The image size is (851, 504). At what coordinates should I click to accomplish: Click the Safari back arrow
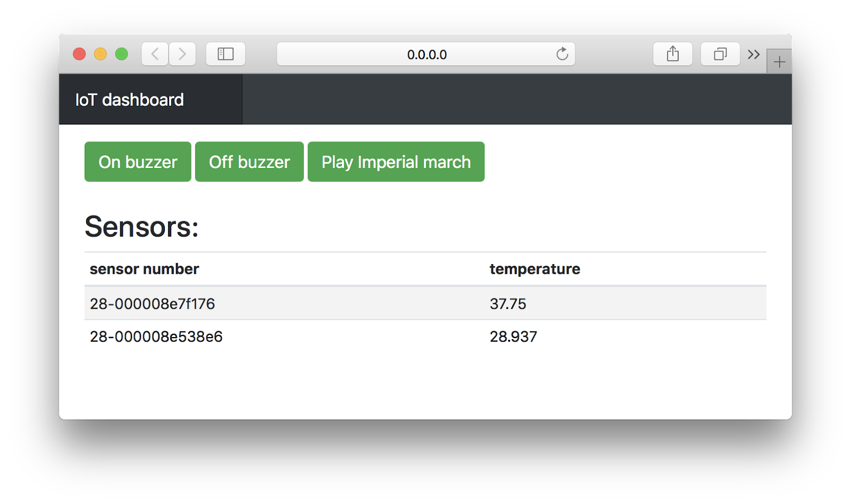[155, 54]
